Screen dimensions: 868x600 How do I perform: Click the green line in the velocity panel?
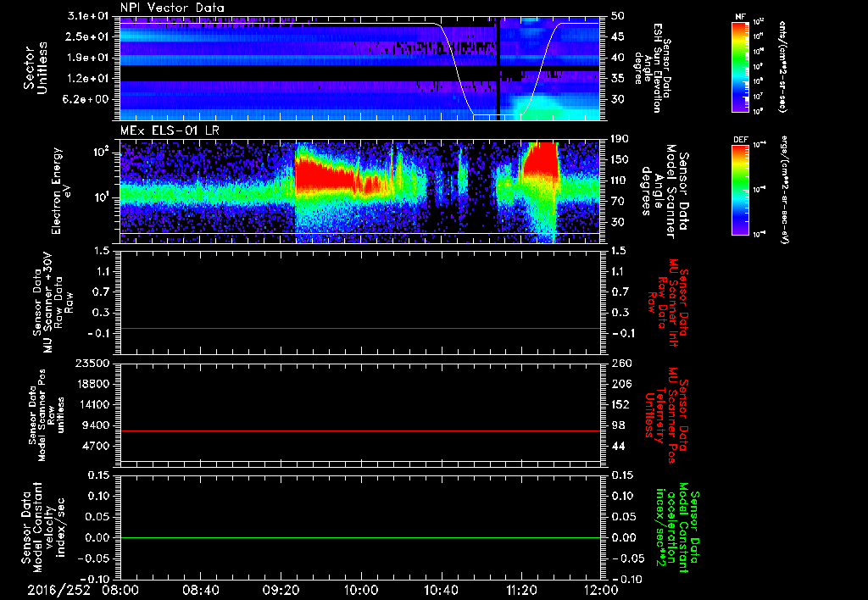(x=359, y=537)
